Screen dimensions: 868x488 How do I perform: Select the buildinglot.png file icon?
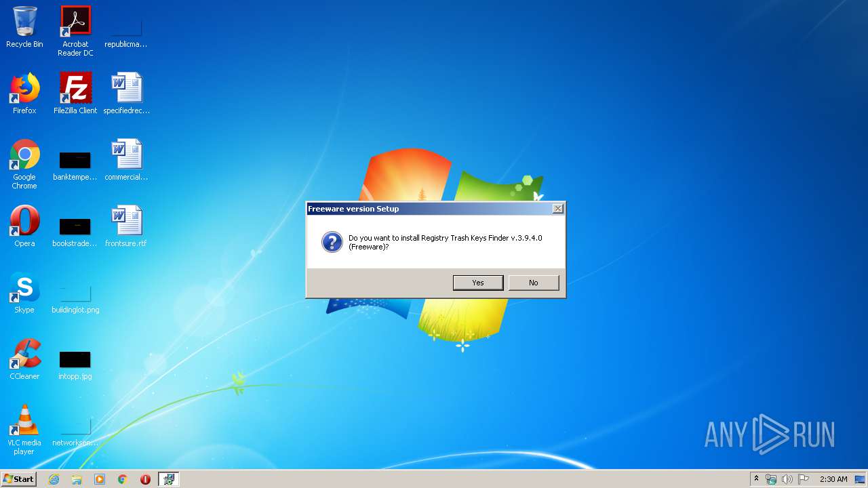tap(75, 298)
